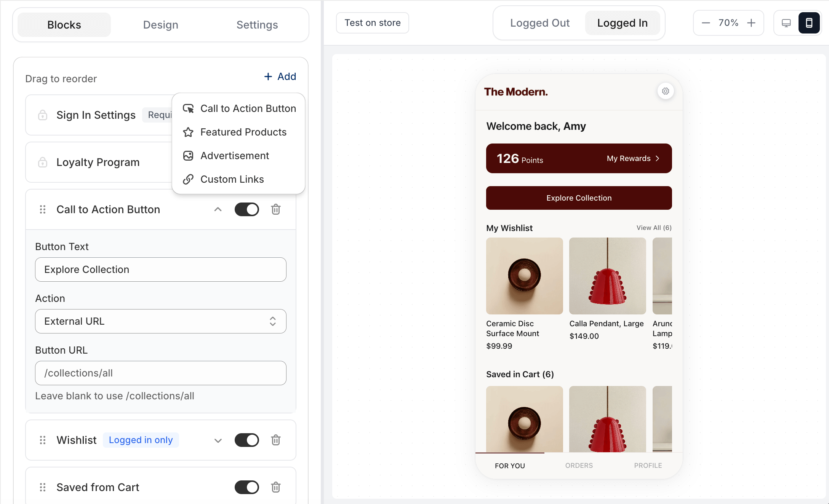The image size is (829, 504).
Task: Delete the Wishlist block with its trash icon
Action: coord(276,440)
